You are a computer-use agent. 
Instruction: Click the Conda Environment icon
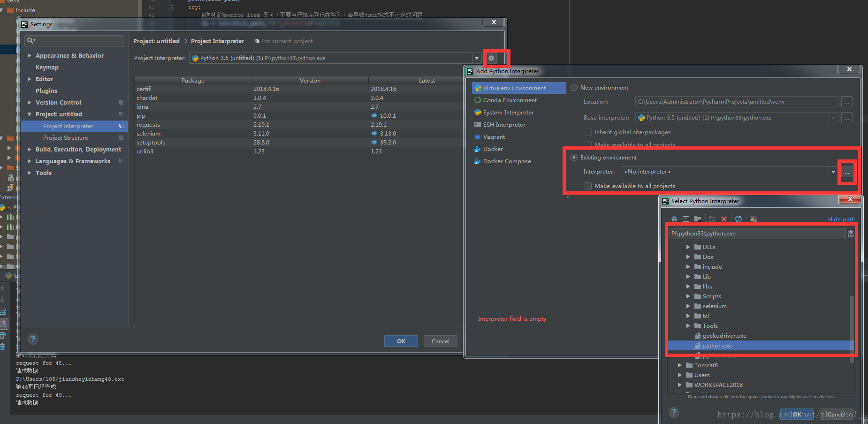pyautogui.click(x=478, y=100)
